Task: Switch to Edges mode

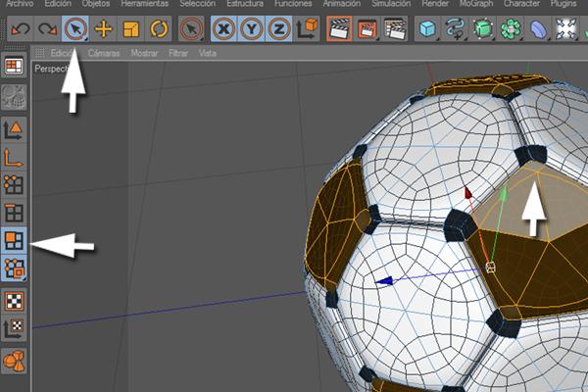Action: 14,213
